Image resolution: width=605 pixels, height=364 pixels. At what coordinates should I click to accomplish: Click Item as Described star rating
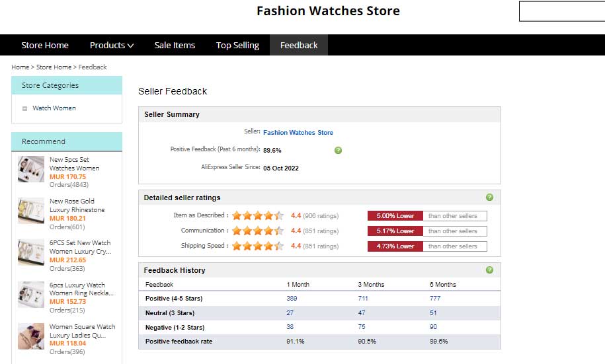point(258,215)
